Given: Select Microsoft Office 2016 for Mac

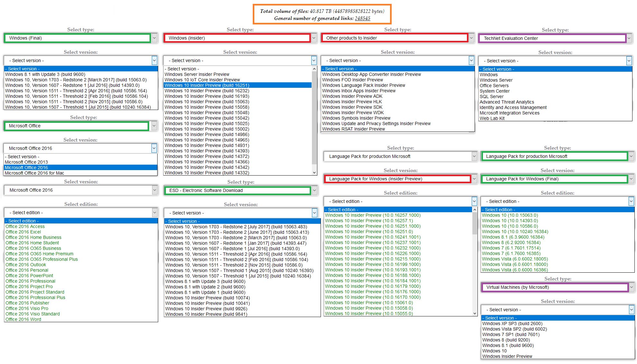Looking at the screenshot, I should pos(80,173).
